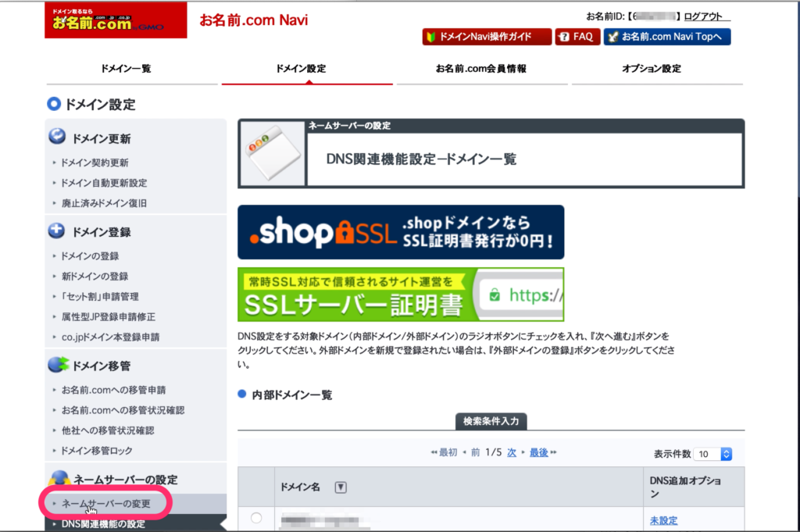Open the ドメインNavi操作ガイド button
Image resolution: width=800 pixels, height=532 pixels.
coord(485,37)
